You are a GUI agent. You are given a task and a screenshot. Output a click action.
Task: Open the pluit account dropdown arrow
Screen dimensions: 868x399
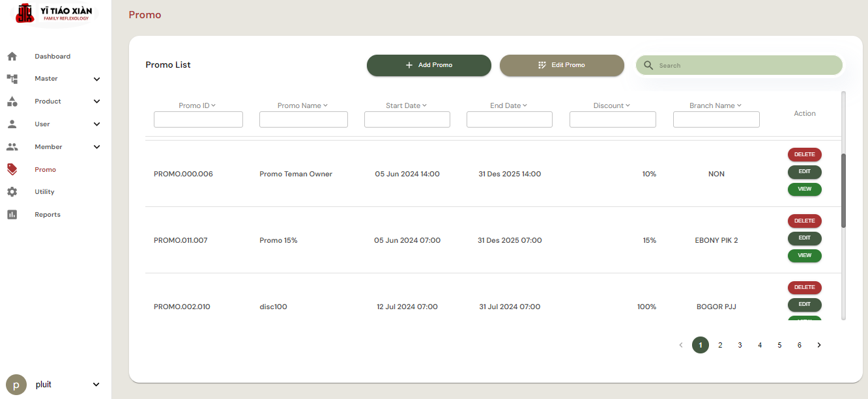[x=96, y=385]
